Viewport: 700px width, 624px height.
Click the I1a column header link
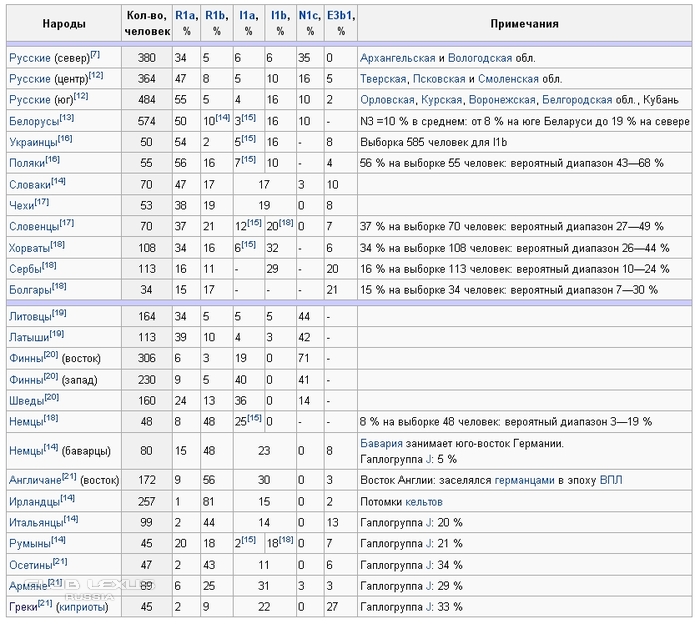(x=246, y=16)
